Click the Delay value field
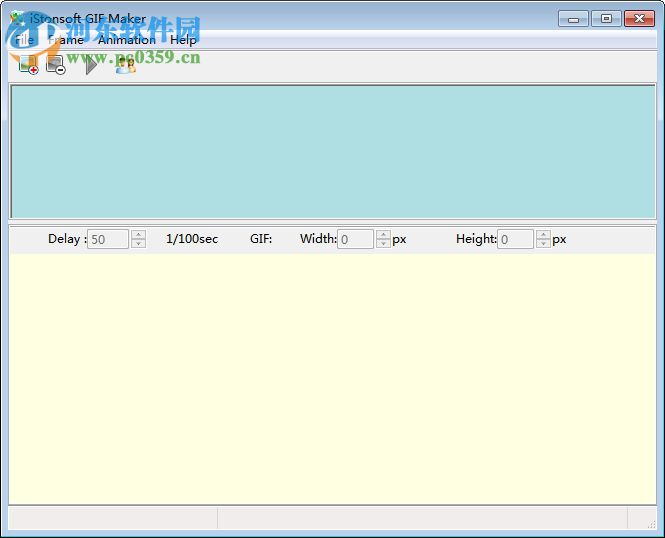The height and width of the screenshot is (538, 665). pos(108,239)
